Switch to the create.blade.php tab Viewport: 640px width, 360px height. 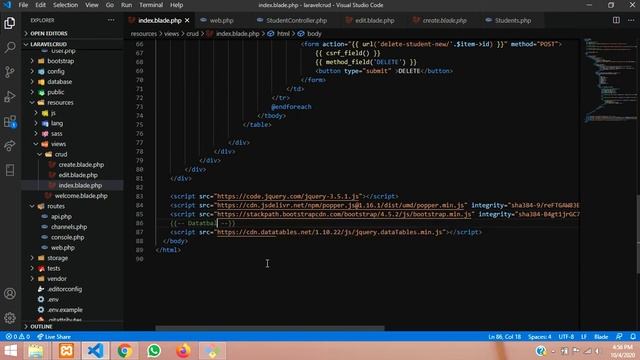point(444,20)
